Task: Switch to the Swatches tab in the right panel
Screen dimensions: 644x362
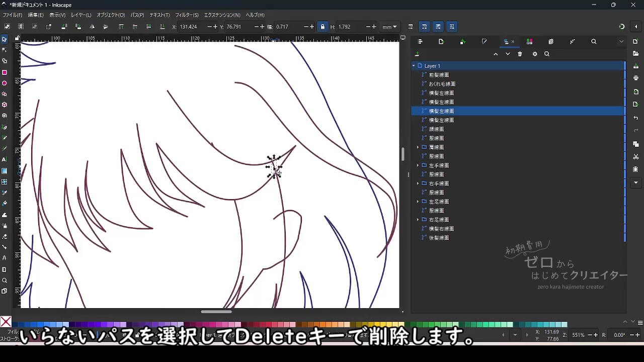Action: 530,41
